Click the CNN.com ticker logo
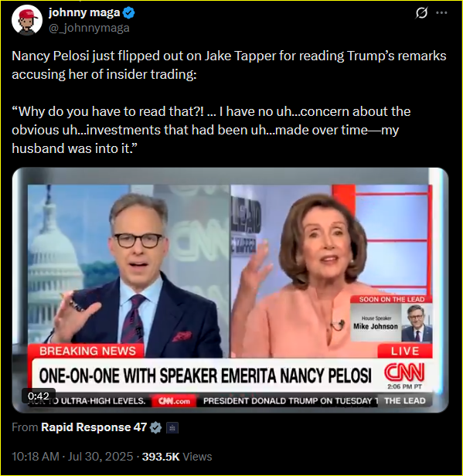The width and height of the screenshot is (463, 476). (174, 401)
